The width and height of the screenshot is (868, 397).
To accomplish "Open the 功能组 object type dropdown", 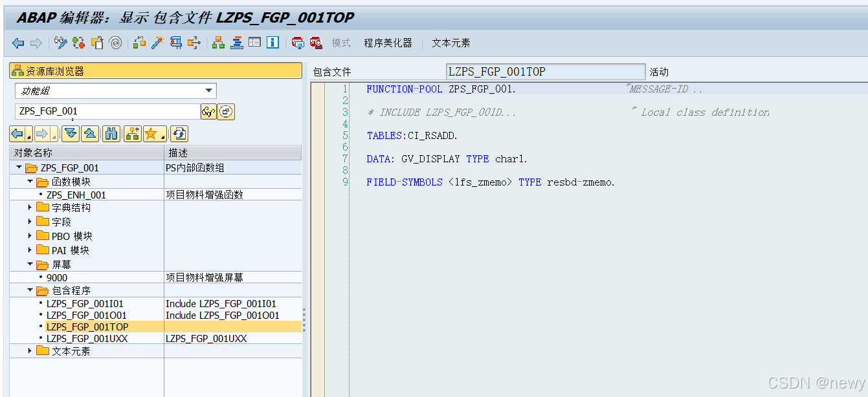I will pyautogui.click(x=208, y=91).
